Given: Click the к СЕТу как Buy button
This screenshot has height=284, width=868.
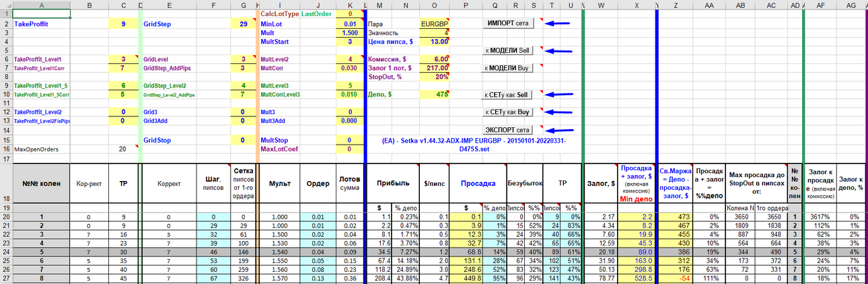Looking at the screenshot, I should point(508,112).
